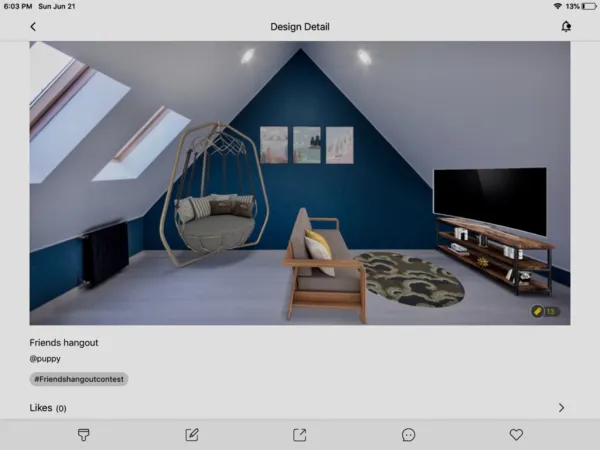Image resolution: width=600 pixels, height=450 pixels.
Task: Tap the coin badge showing 13
Action: pos(545,312)
